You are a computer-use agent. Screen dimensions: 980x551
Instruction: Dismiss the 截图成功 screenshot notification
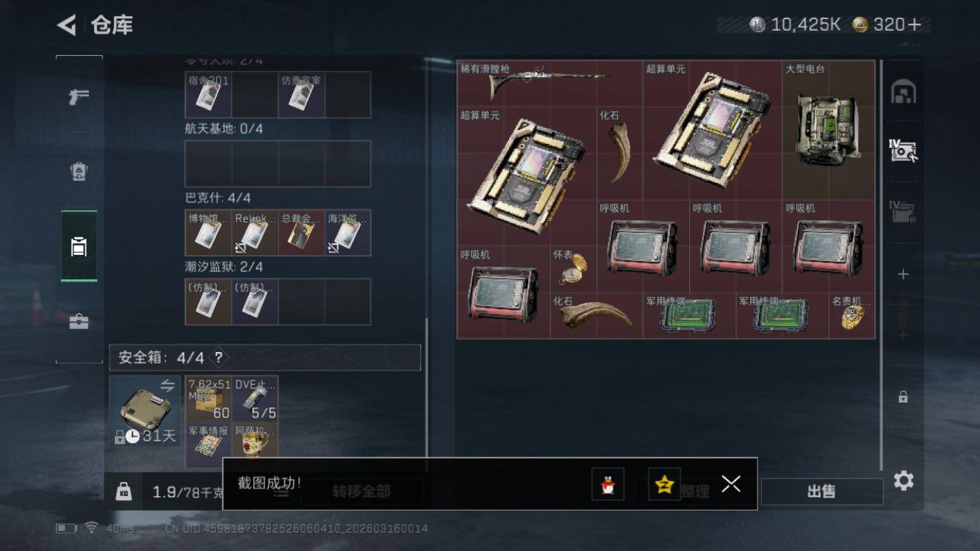(731, 483)
